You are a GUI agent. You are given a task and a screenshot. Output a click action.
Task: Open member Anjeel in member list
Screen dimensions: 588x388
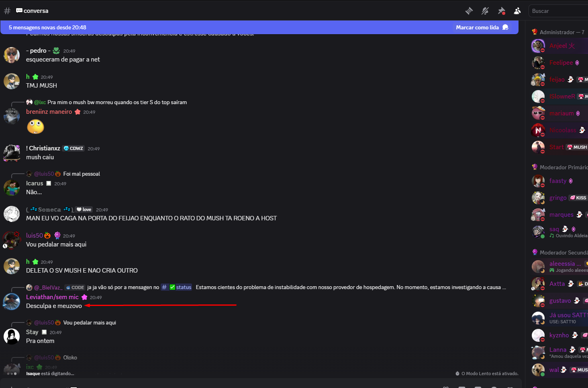pos(559,46)
